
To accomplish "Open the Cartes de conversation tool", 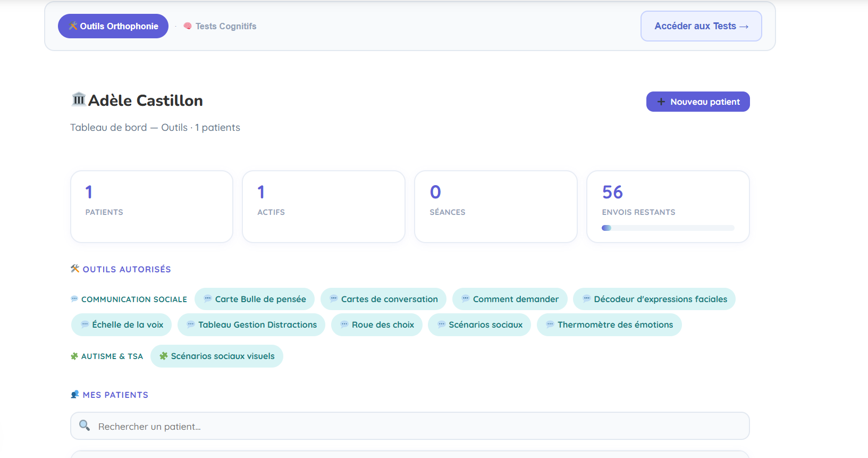I will 383,299.
